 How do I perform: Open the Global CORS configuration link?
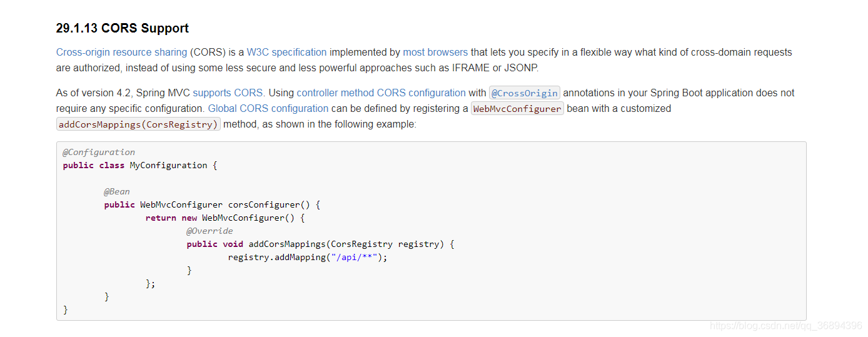268,109
